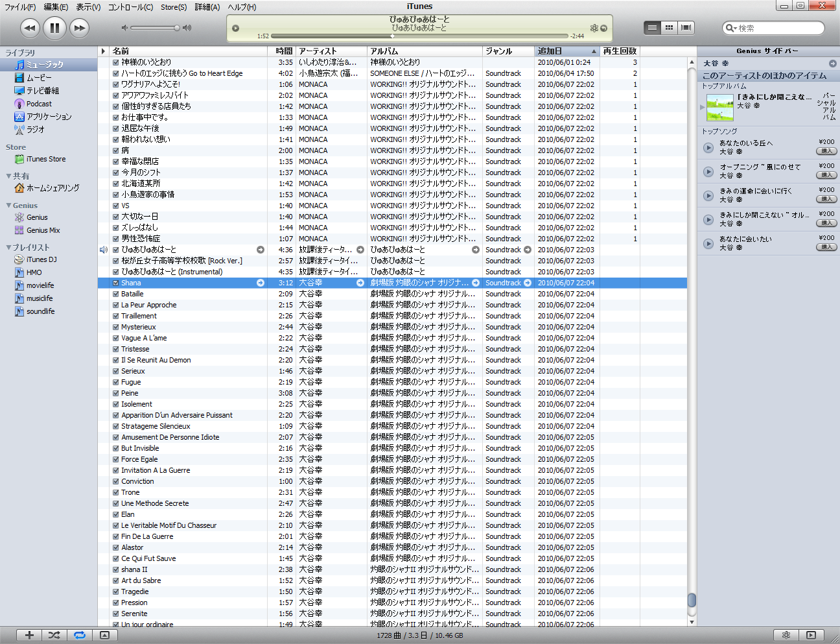Screen dimensions: 840x644
Task: Adjust the volume slider
Action: (x=154, y=28)
